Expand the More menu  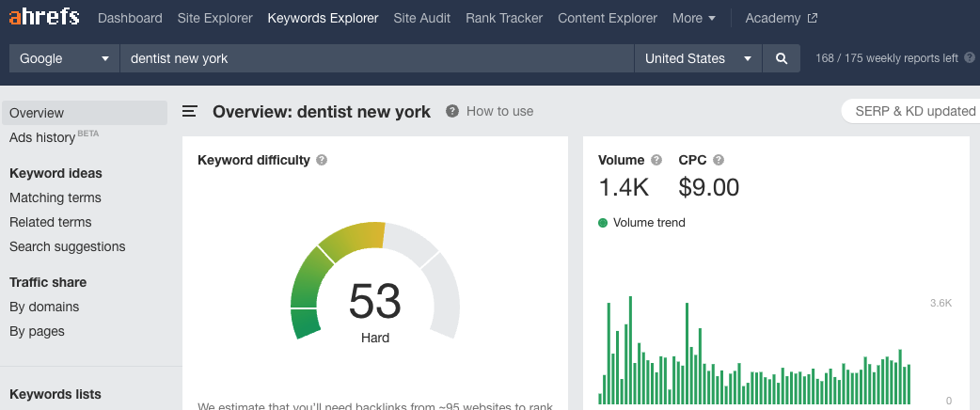(694, 18)
